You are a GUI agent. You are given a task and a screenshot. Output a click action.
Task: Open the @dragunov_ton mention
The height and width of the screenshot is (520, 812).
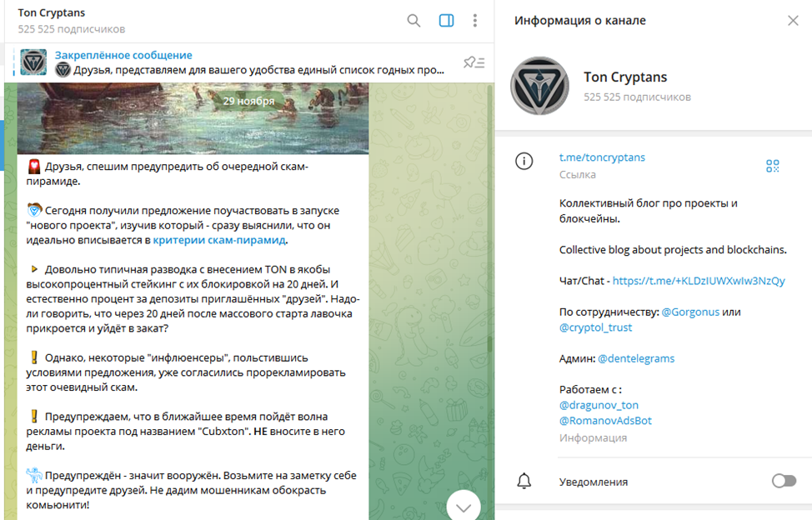pos(599,405)
